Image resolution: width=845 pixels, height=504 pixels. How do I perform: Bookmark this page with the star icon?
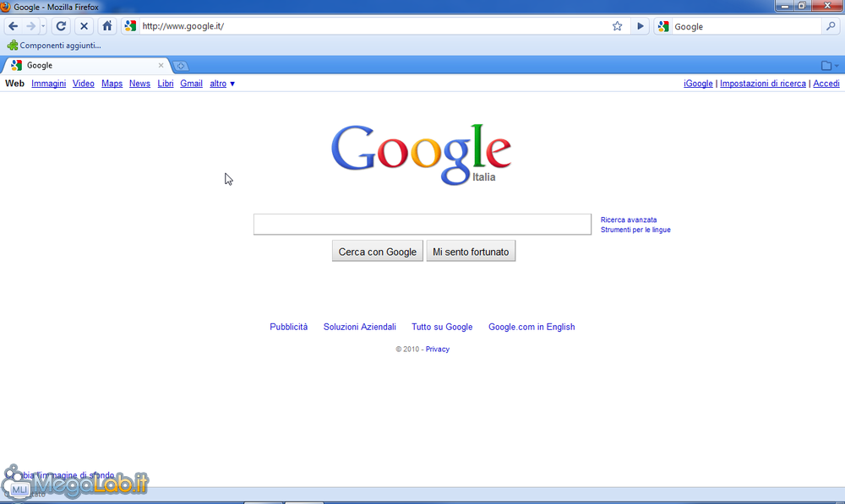click(x=617, y=26)
